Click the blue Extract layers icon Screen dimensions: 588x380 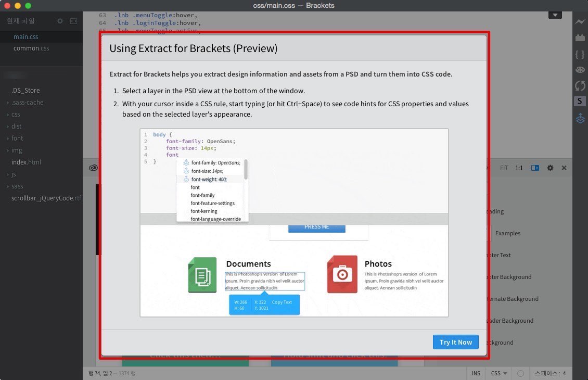point(580,118)
